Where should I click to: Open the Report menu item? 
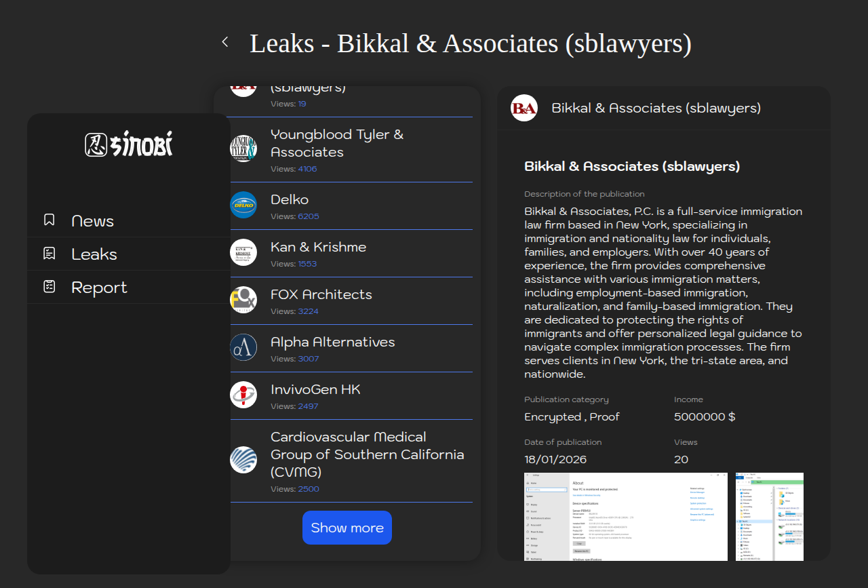99,288
